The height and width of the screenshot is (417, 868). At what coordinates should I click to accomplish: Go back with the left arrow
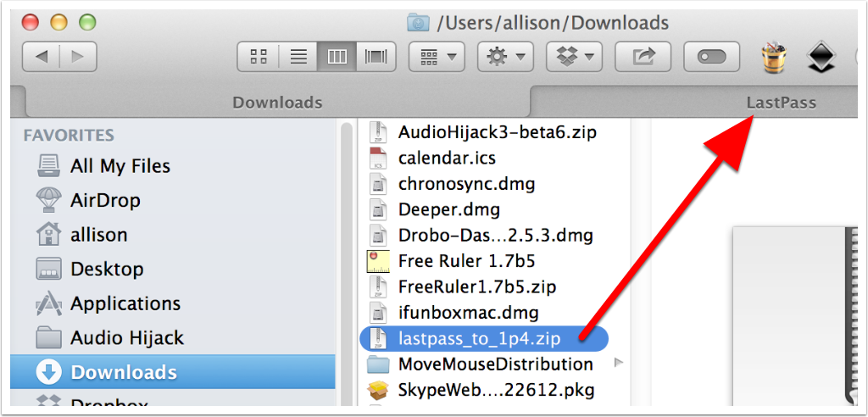pos(42,57)
